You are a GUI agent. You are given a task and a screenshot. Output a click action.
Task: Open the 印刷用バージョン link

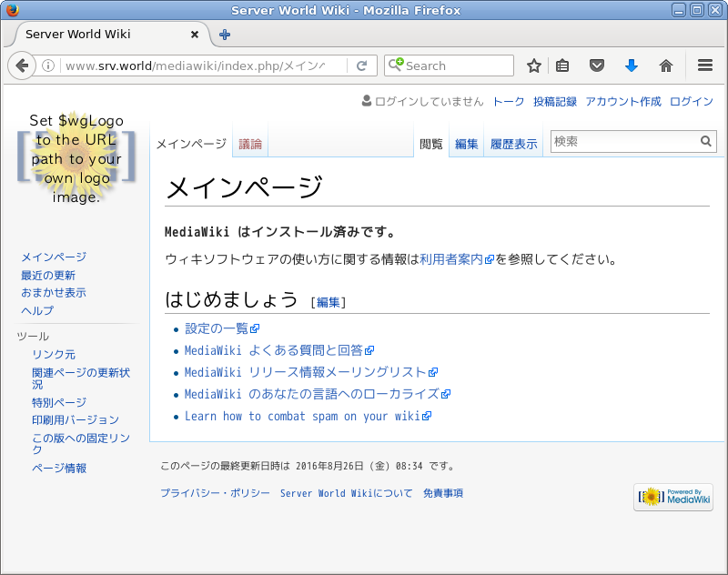[x=76, y=419]
